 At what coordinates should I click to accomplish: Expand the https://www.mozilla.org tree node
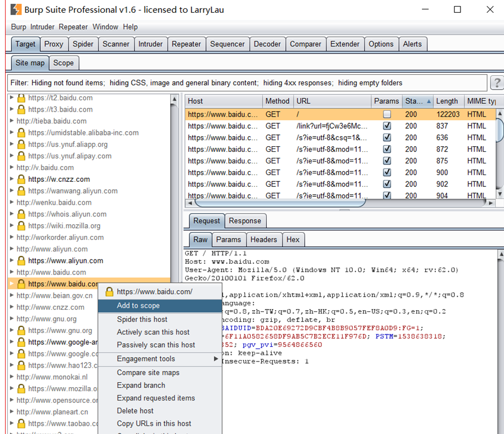(x=10, y=388)
